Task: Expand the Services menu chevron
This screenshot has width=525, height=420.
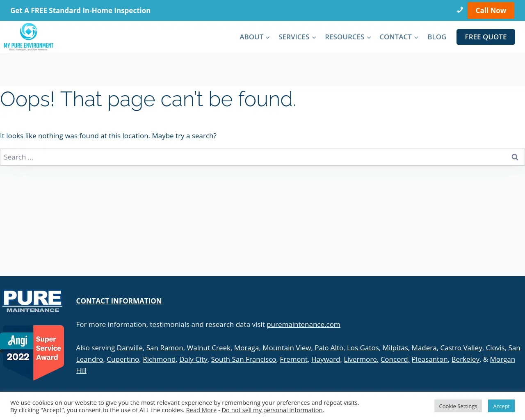Action: pyautogui.click(x=314, y=37)
